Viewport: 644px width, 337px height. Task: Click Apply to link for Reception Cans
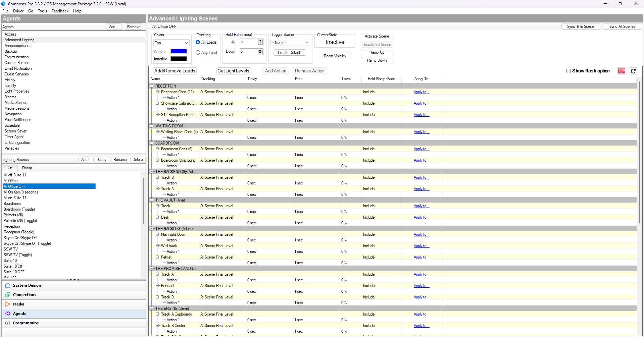coord(421,92)
